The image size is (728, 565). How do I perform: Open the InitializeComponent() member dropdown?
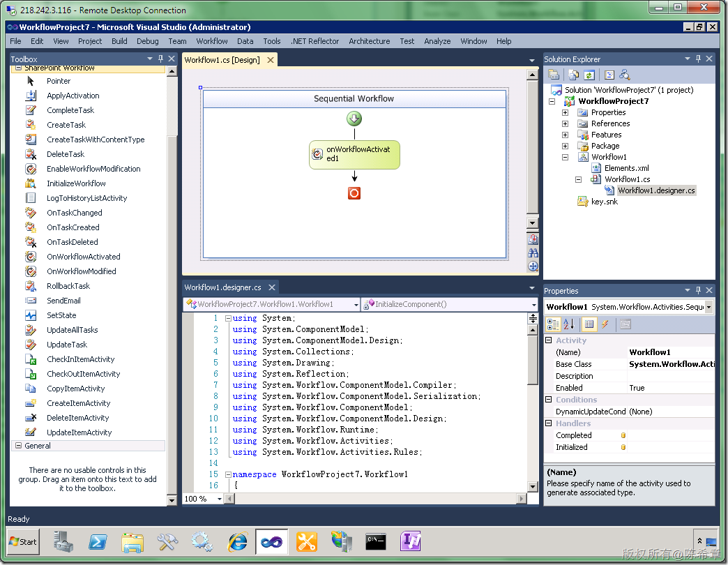pyautogui.click(x=534, y=305)
